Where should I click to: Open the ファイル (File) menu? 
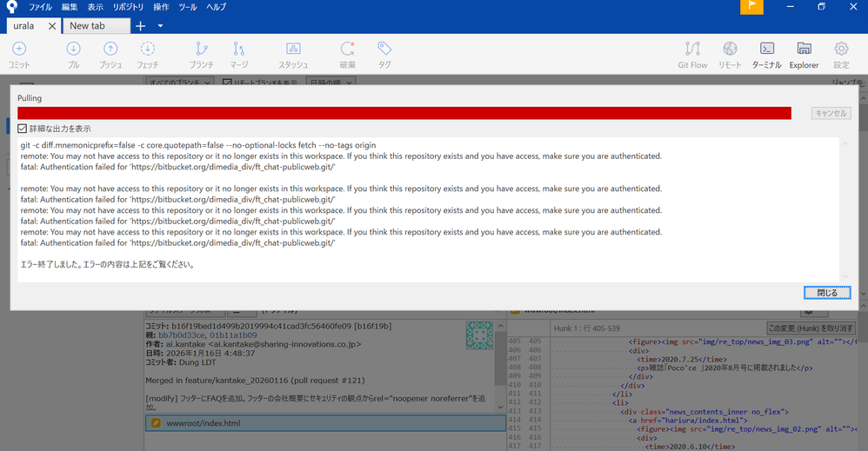[40, 7]
